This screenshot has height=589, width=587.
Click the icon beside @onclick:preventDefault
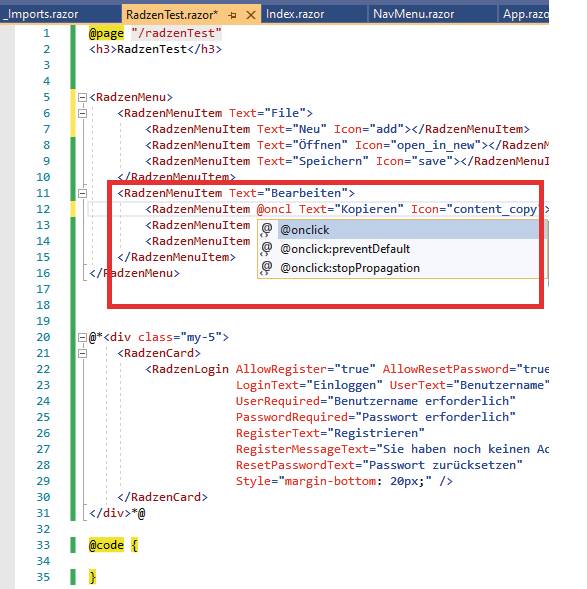(x=266, y=249)
